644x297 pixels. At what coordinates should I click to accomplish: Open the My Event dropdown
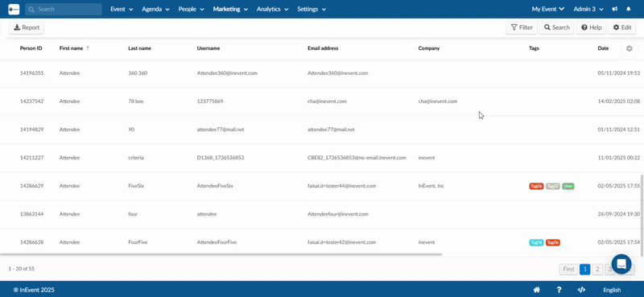(x=548, y=9)
